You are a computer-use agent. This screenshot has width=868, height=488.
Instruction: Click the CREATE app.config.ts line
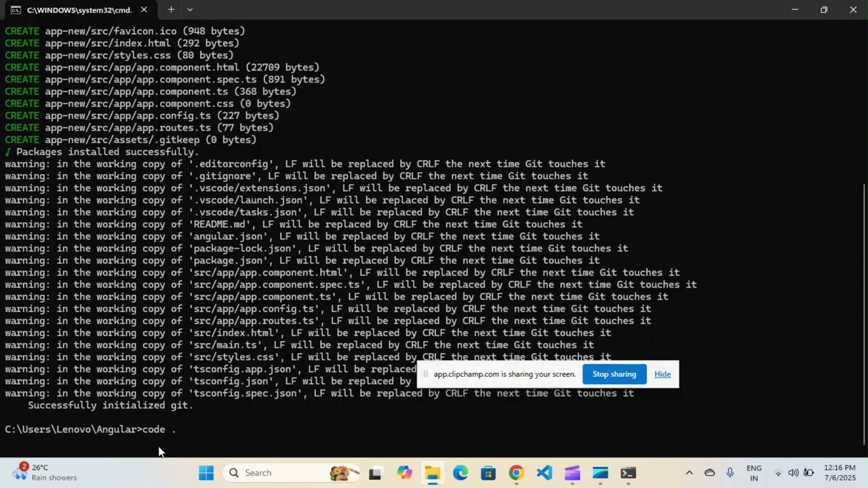click(142, 115)
